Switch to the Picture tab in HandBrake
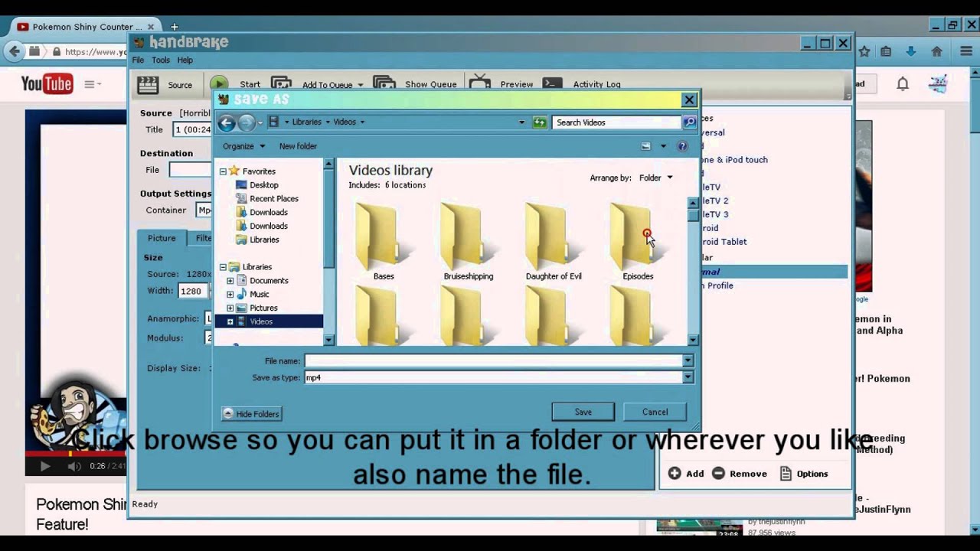The height and width of the screenshot is (551, 980). tap(162, 238)
